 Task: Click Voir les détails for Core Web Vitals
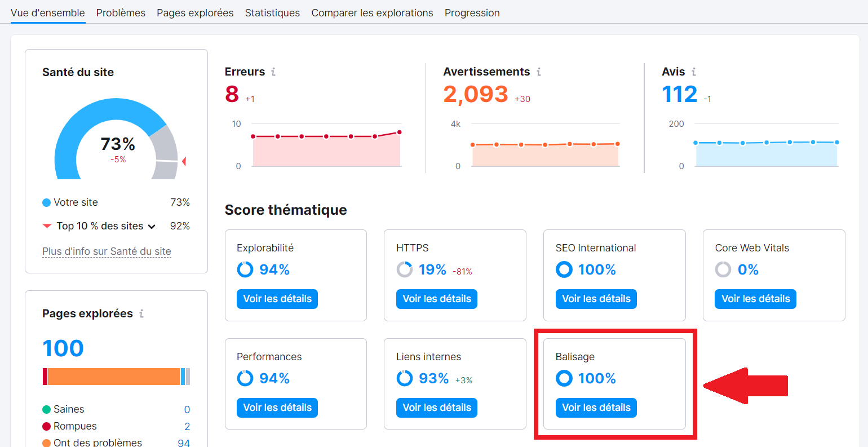coord(756,299)
